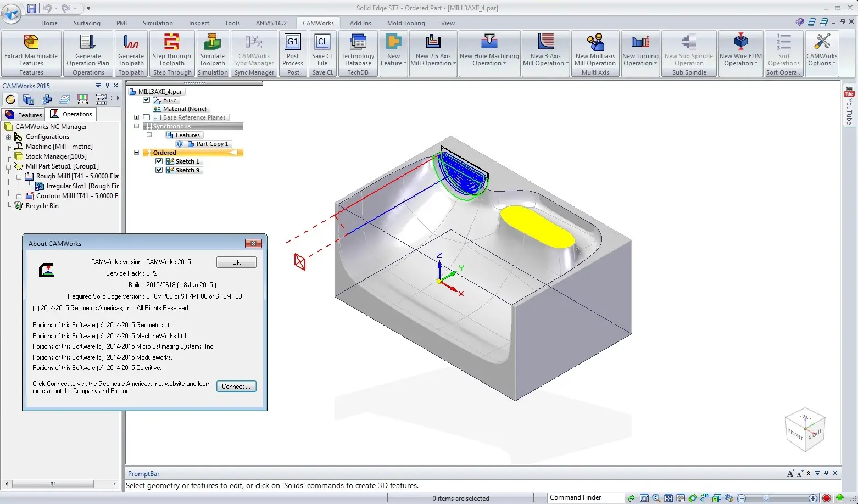
Task: Save the document from the quick access toolbar
Action: click(x=32, y=8)
